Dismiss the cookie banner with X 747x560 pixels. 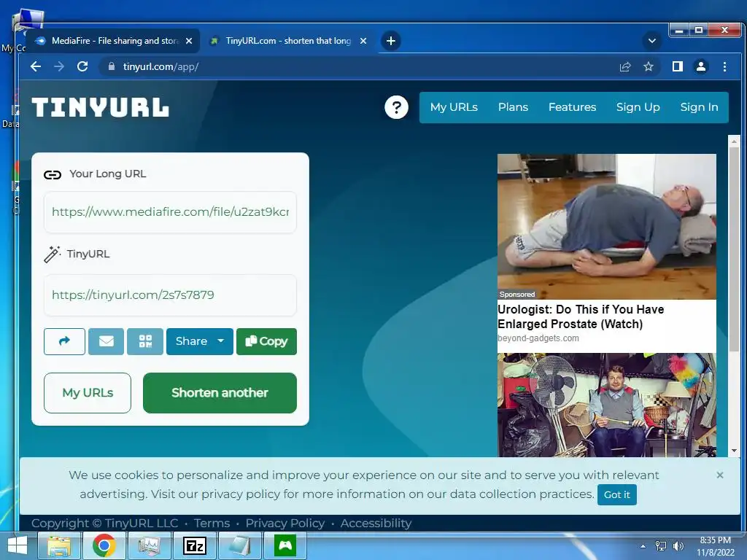[720, 475]
